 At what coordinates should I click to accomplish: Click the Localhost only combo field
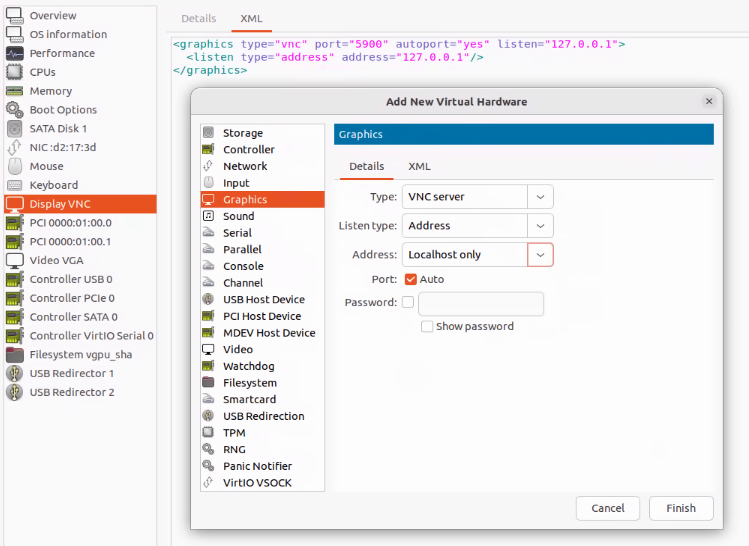(x=465, y=255)
